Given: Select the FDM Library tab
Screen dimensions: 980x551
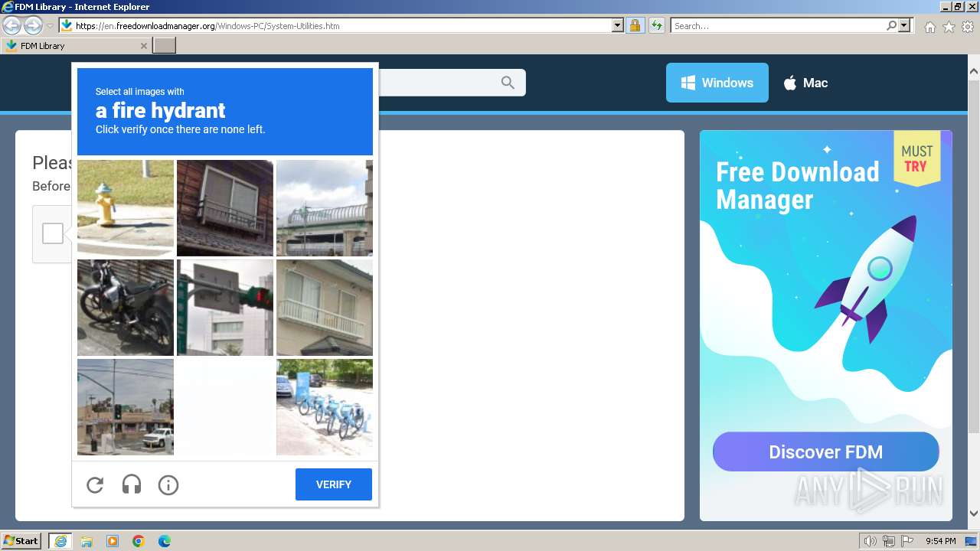Looking at the screenshot, I should [76, 46].
